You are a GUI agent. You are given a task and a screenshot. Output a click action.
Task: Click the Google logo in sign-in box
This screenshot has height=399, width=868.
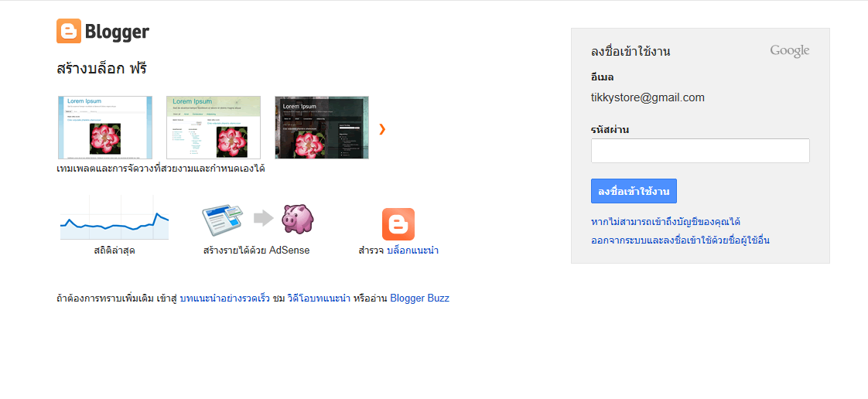(789, 52)
